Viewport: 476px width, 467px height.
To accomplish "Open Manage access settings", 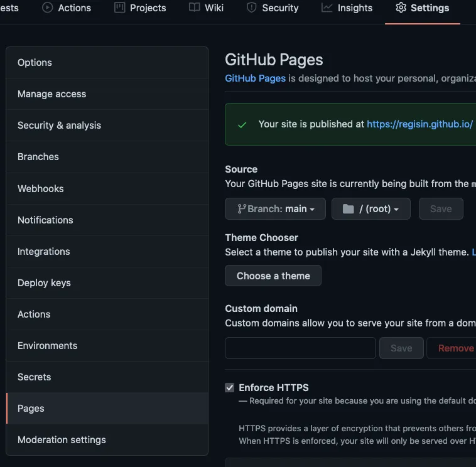I will (x=107, y=94).
